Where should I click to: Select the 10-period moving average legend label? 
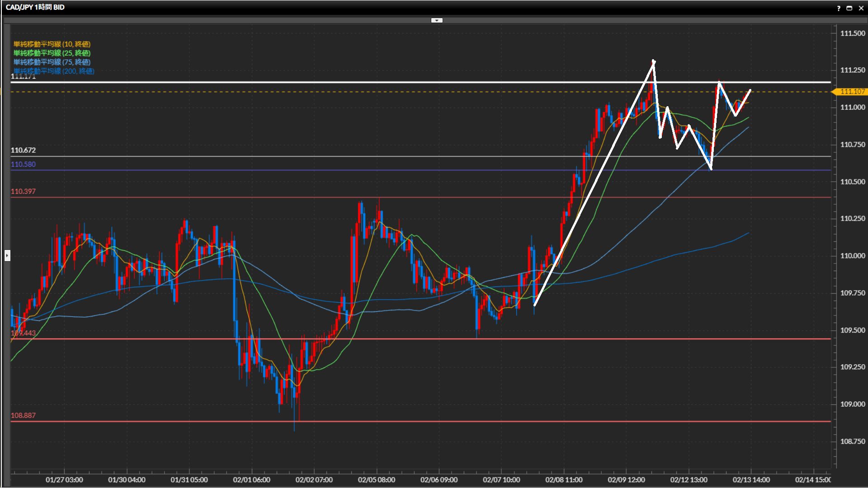[x=52, y=44]
